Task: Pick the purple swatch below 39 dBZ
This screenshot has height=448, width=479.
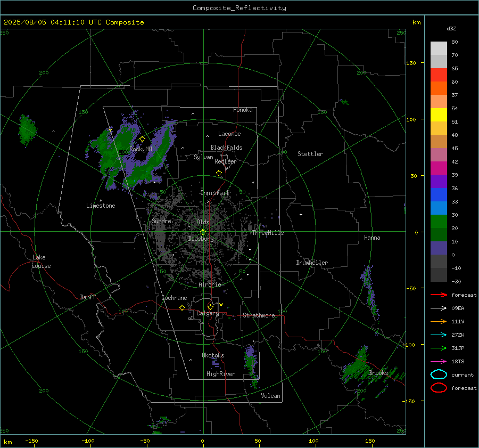Action: click(x=439, y=181)
